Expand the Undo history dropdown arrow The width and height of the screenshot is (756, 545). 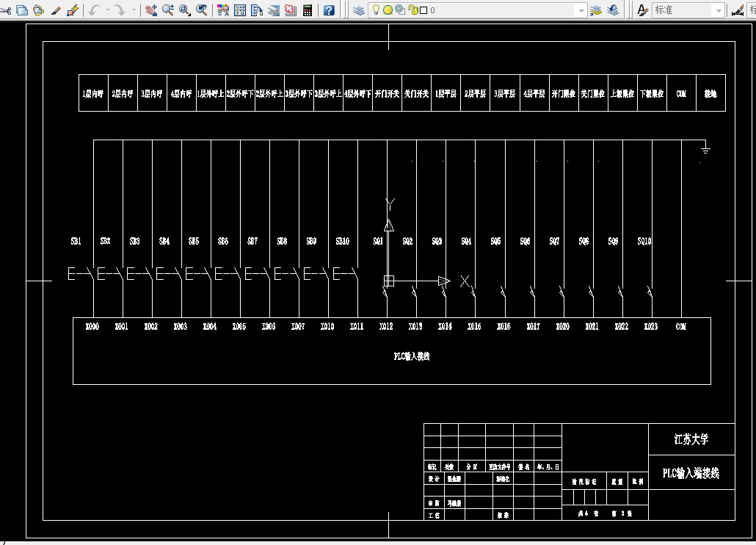pos(107,10)
